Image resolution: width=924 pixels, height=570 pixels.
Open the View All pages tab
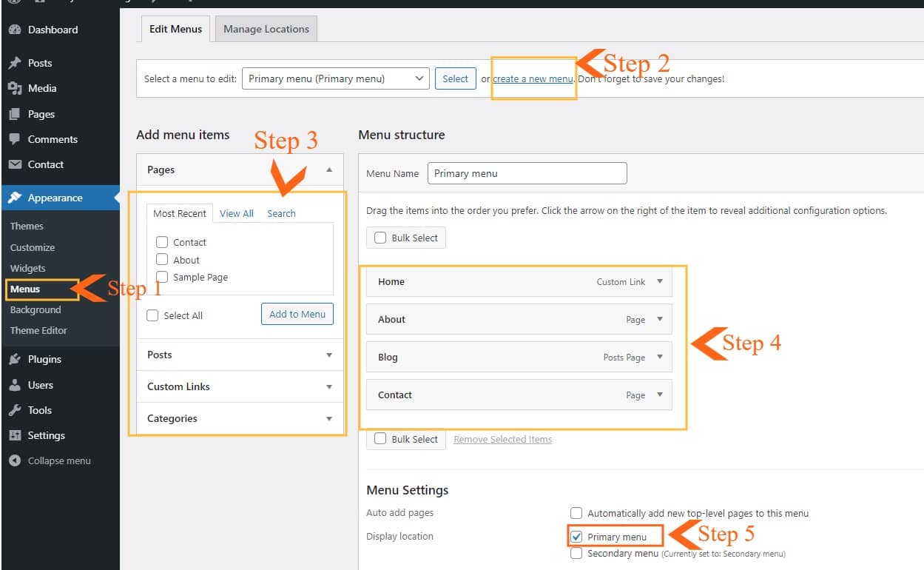click(237, 213)
